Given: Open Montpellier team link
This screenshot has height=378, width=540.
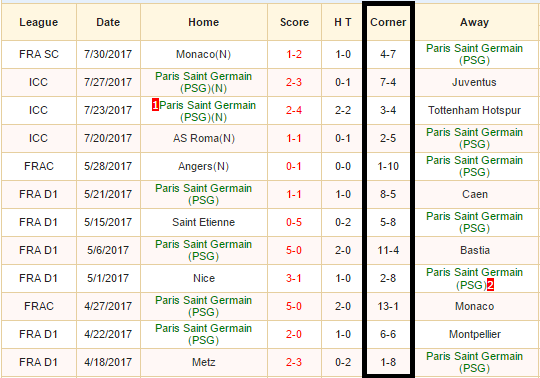Looking at the screenshot, I should 475,334.
